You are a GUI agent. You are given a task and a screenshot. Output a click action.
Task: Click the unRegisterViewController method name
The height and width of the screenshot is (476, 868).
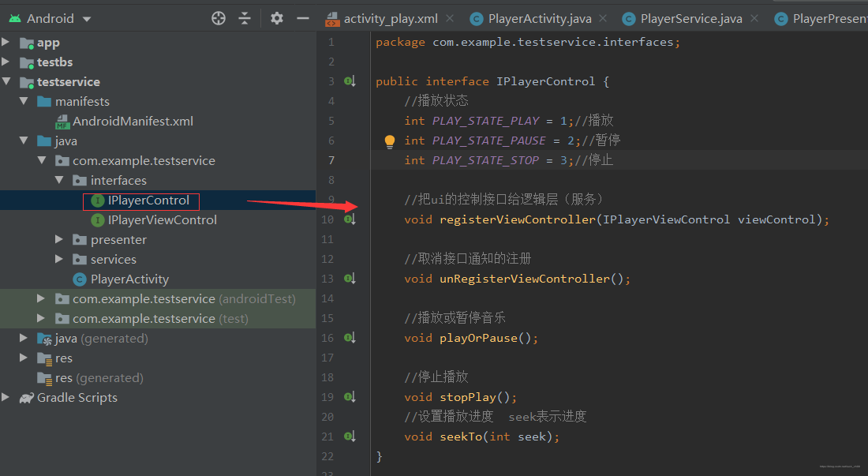(x=525, y=279)
